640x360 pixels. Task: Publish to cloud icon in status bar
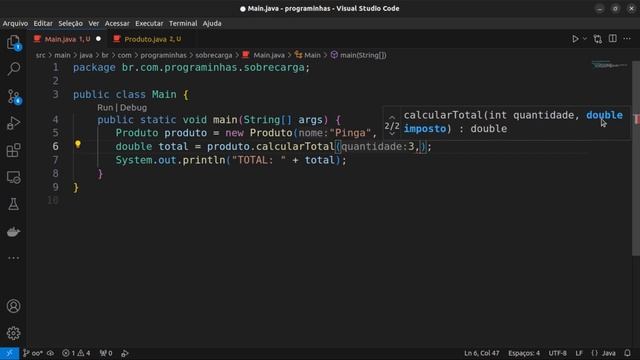coord(50,353)
